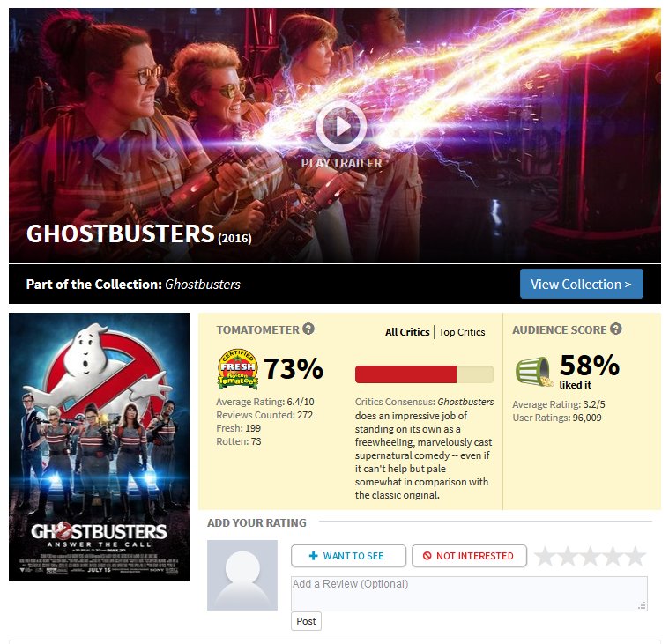Screen dimensions: 669x644
Task: Toggle the Want to See button
Action: [x=348, y=556]
